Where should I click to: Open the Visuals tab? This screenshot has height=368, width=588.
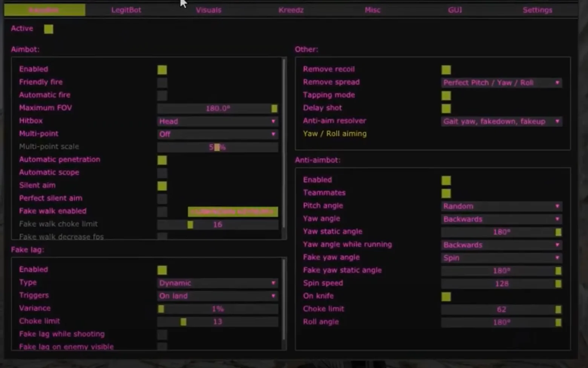[208, 10]
